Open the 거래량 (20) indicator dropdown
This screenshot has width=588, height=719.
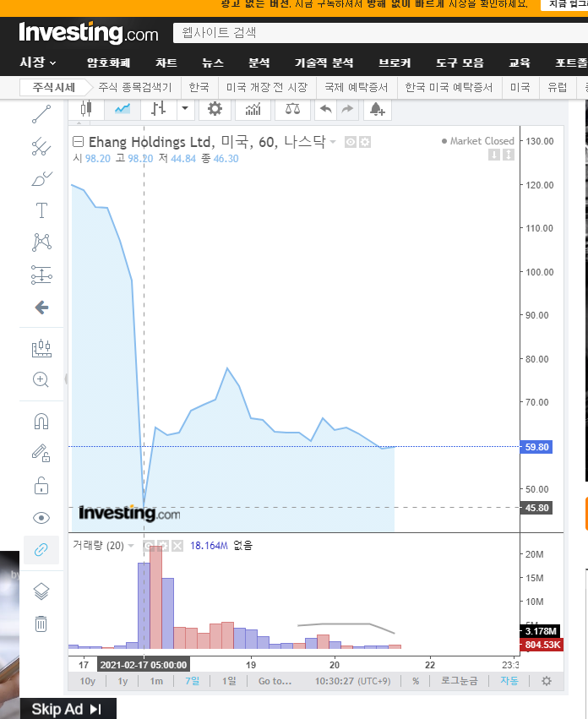(x=131, y=546)
